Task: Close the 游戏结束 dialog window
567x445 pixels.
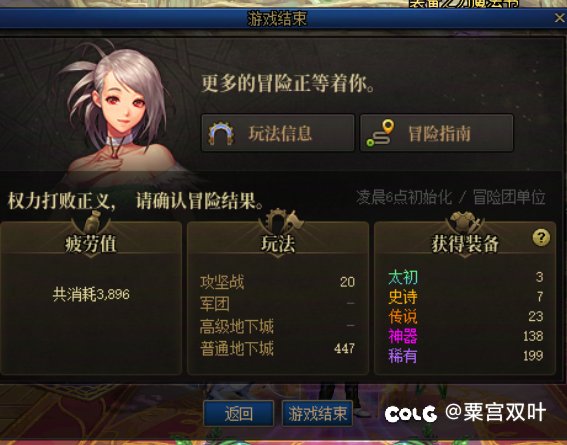Action: tap(559, 17)
